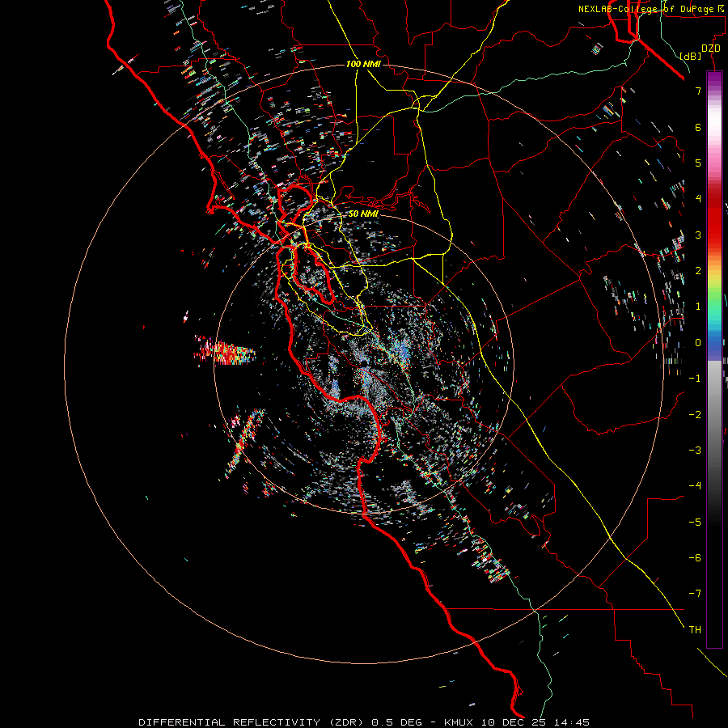This screenshot has width=728, height=728.
Task: Click the "[dB]" units label
Action: tap(690, 56)
